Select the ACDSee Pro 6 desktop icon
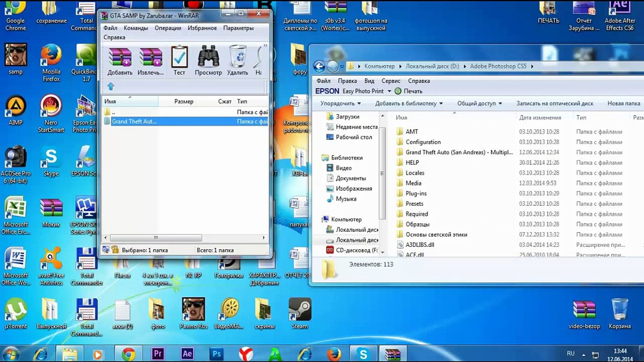 click(16, 164)
